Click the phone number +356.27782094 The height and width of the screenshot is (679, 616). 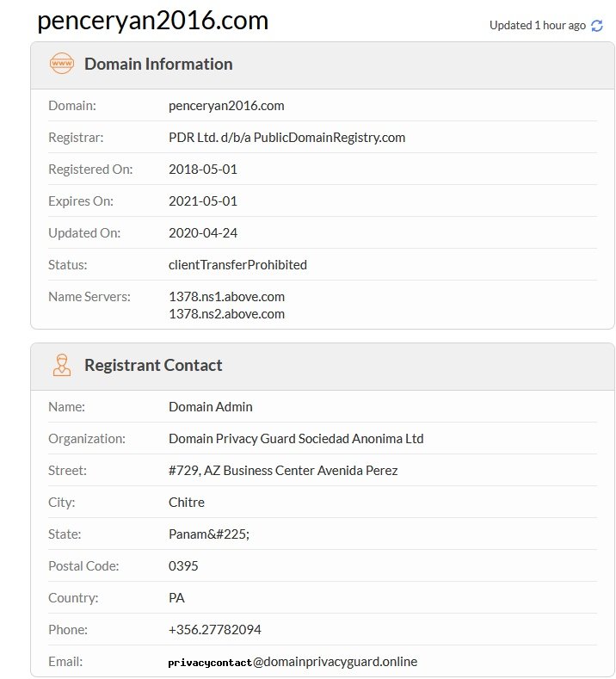click(215, 630)
